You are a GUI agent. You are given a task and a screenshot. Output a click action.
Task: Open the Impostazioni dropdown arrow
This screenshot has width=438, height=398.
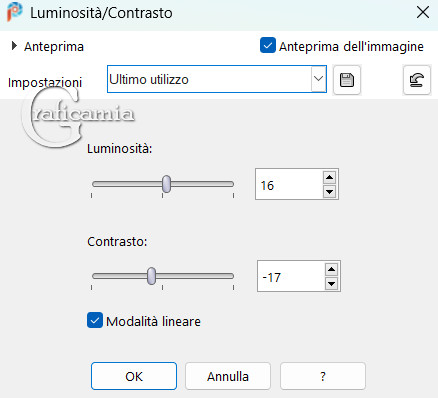click(318, 79)
